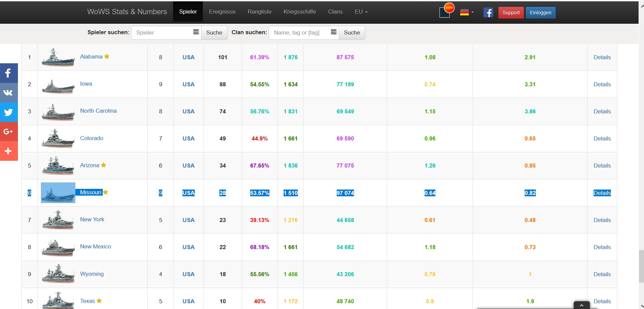Open the New Mexico ship thumbnail
This screenshot has width=644, height=309.
(x=58, y=247)
